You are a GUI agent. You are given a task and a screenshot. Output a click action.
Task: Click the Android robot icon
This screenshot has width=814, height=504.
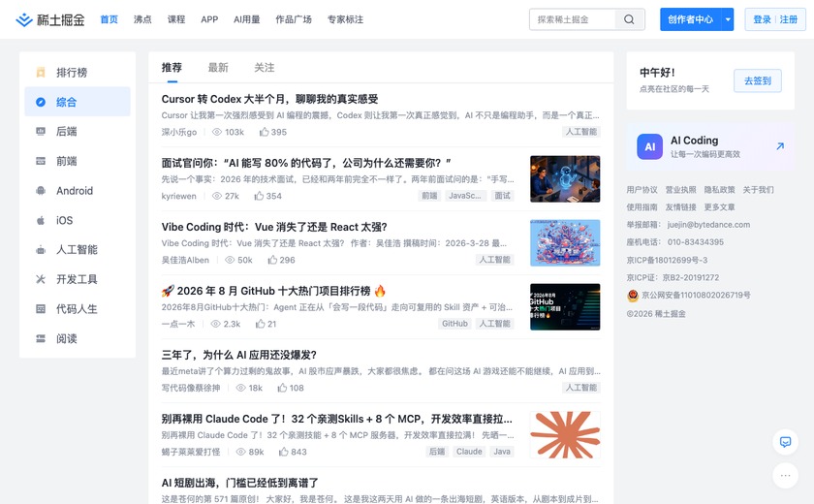point(41,191)
